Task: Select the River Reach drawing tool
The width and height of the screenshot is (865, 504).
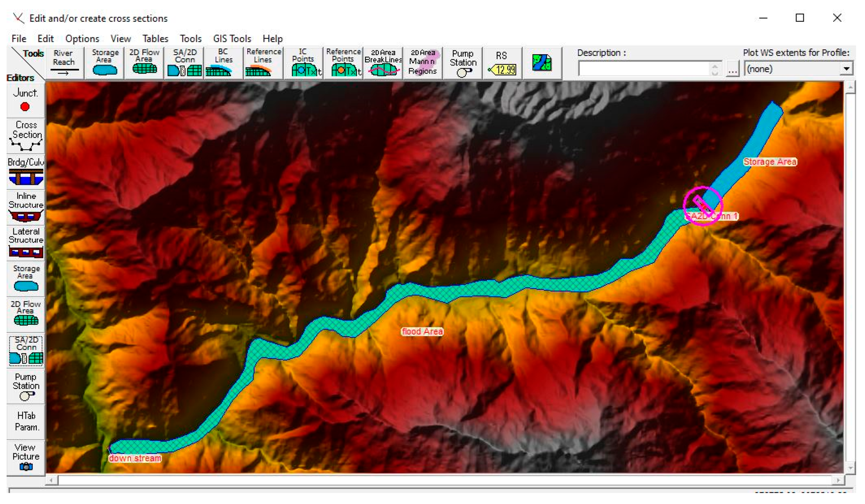Action: pos(64,63)
